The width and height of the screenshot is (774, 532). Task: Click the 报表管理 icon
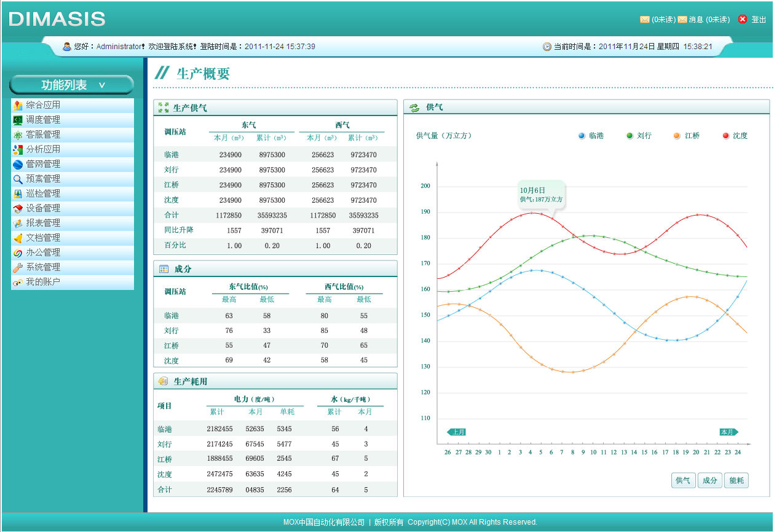(x=18, y=223)
